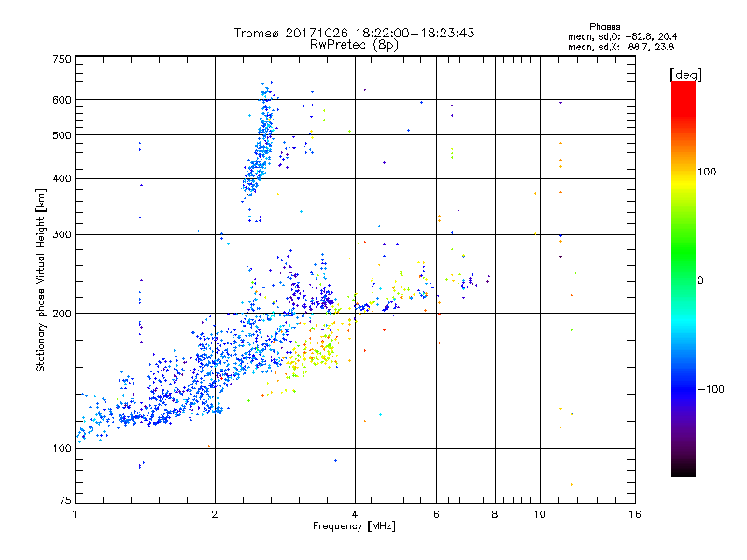
Task: Click the "mean, sd,X: 88.7, 23.8" line
Action: [x=621, y=48]
